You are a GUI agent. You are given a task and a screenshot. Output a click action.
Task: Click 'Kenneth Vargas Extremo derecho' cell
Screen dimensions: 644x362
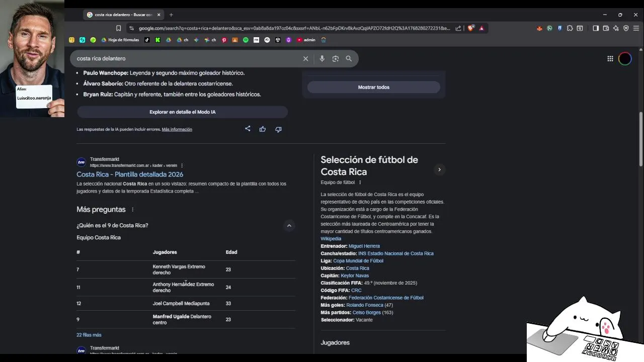pyautogui.click(x=179, y=269)
